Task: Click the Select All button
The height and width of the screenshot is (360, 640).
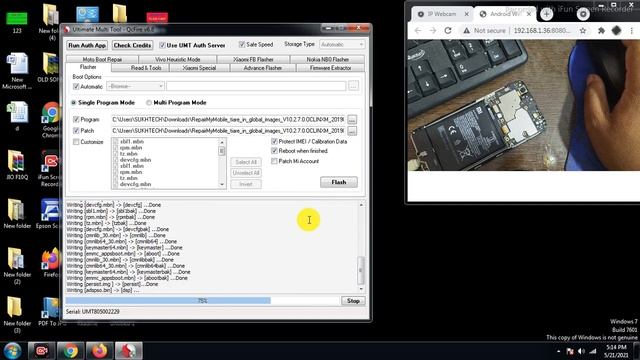Action: pyautogui.click(x=246, y=162)
